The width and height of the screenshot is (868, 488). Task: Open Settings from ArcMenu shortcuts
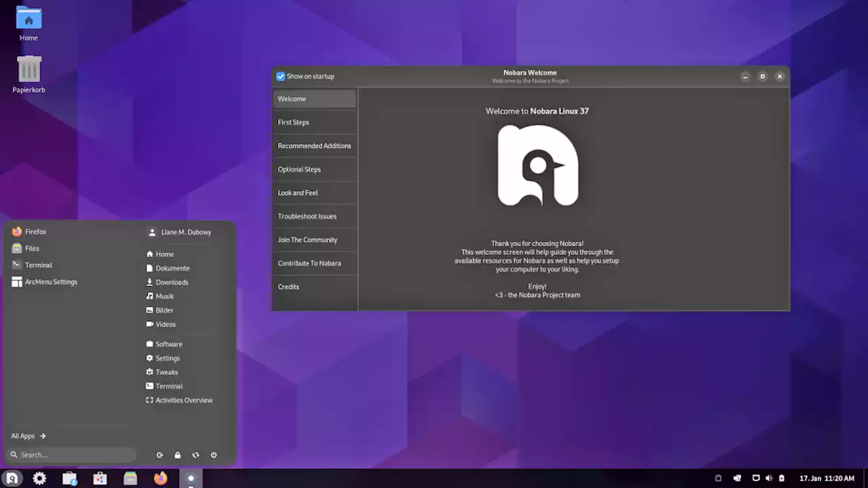tap(163, 359)
